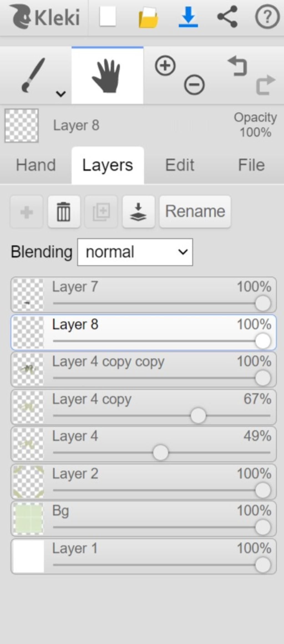The width and height of the screenshot is (284, 644).
Task: Click the zoom out icon
Action: tap(194, 84)
